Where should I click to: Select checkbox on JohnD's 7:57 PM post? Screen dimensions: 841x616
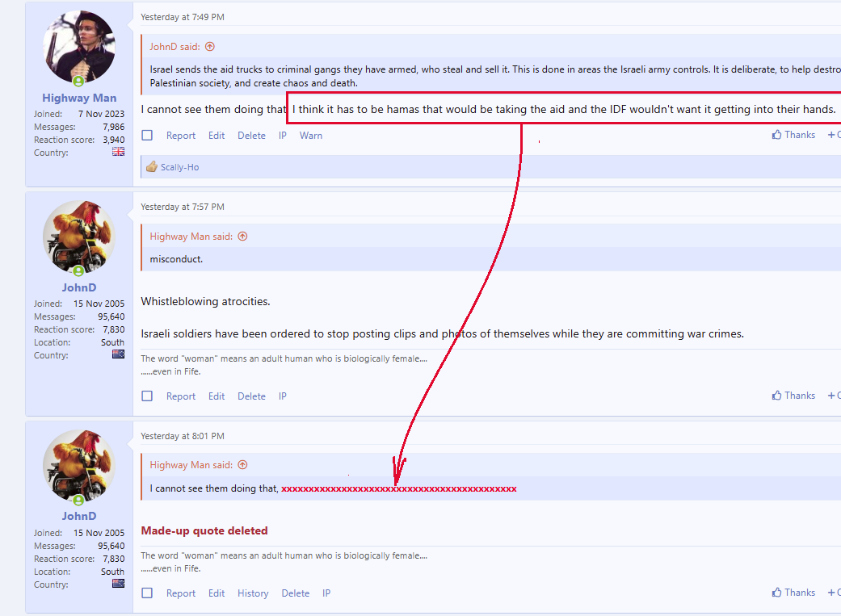point(147,396)
